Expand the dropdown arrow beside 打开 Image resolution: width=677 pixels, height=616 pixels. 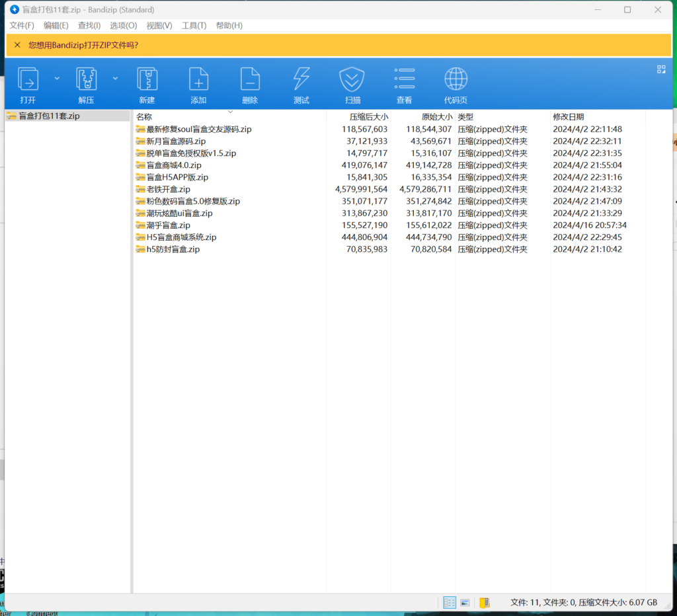(x=57, y=78)
